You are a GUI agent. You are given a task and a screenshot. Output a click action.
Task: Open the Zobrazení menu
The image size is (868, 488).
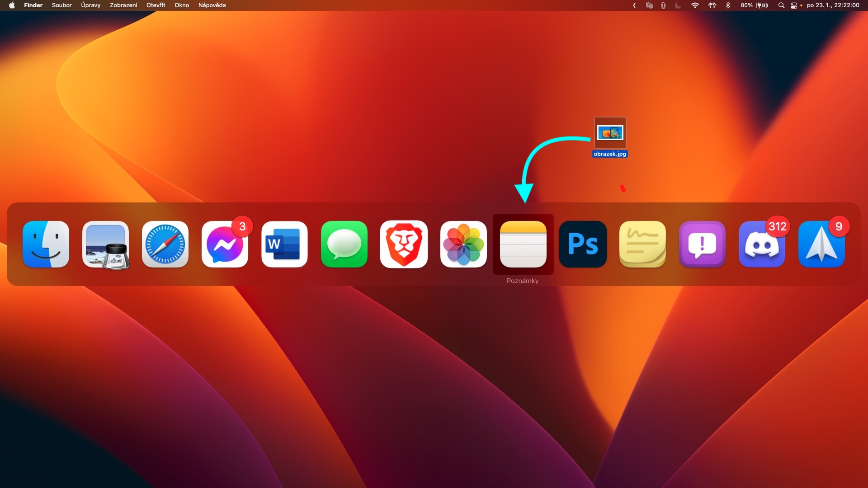123,5
